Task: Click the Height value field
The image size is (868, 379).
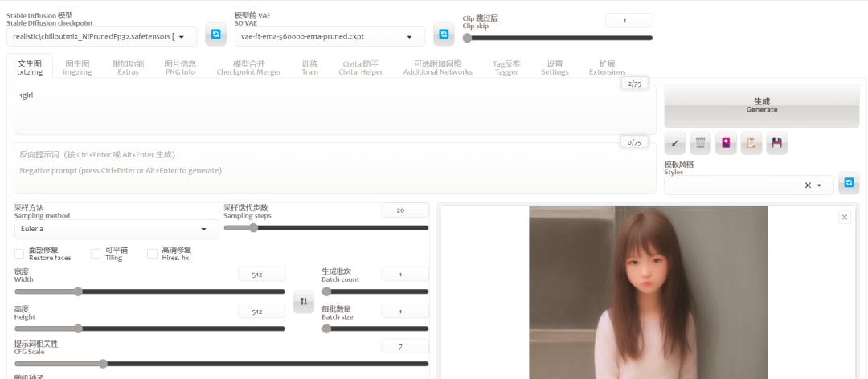Action: 262,312
